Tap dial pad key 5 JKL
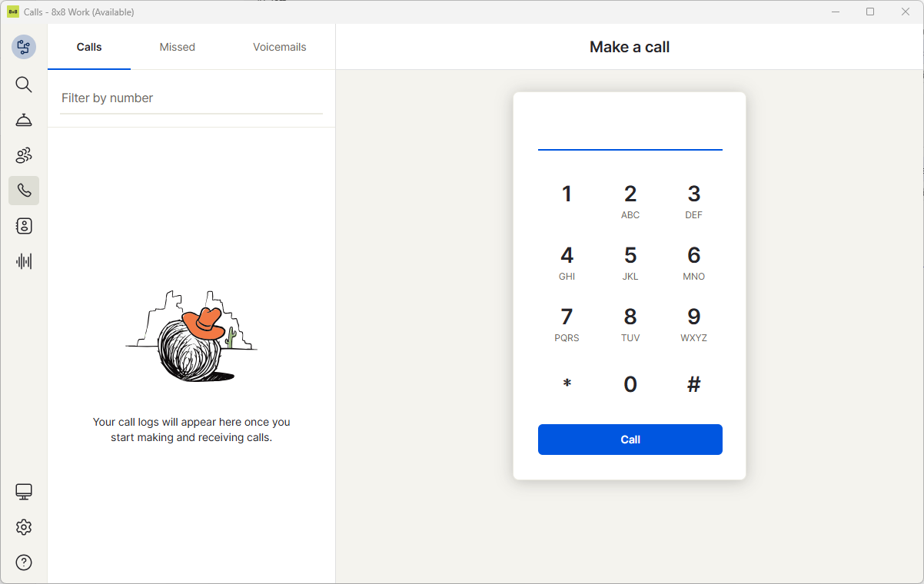Viewport: 924px width, 584px height. (x=630, y=263)
